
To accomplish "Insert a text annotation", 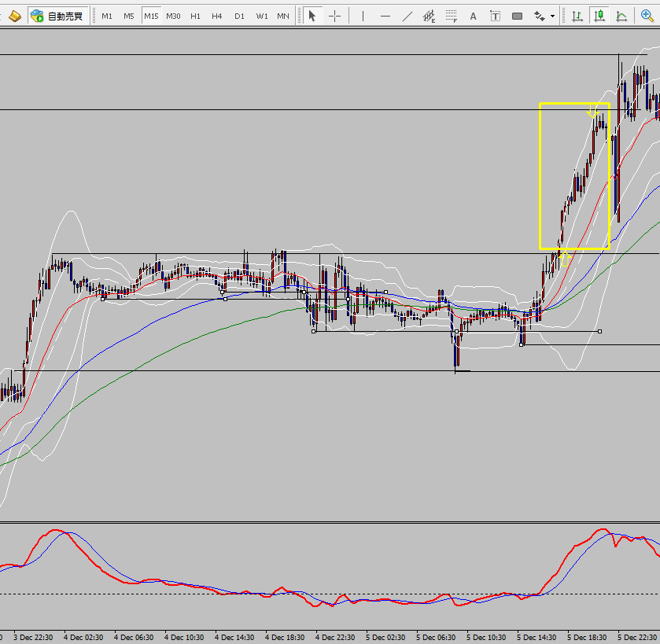I will click(473, 16).
